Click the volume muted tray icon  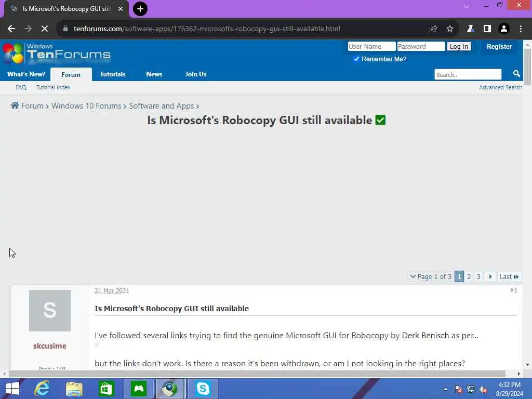point(483,389)
